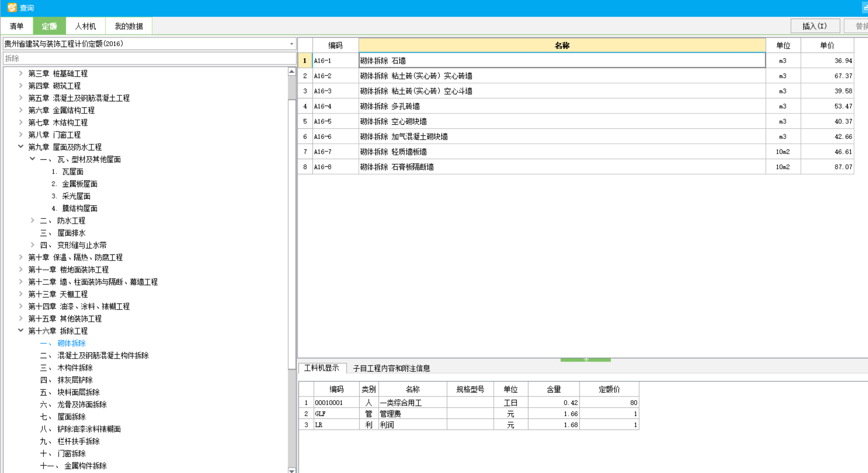
Task: Select 十一、金属构件拆除 tree item
Action: click(73, 466)
